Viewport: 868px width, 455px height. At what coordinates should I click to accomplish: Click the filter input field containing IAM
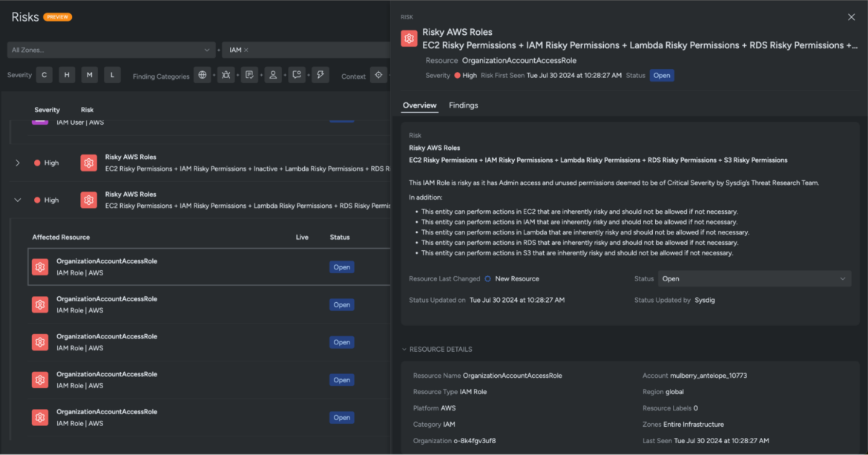coord(306,50)
